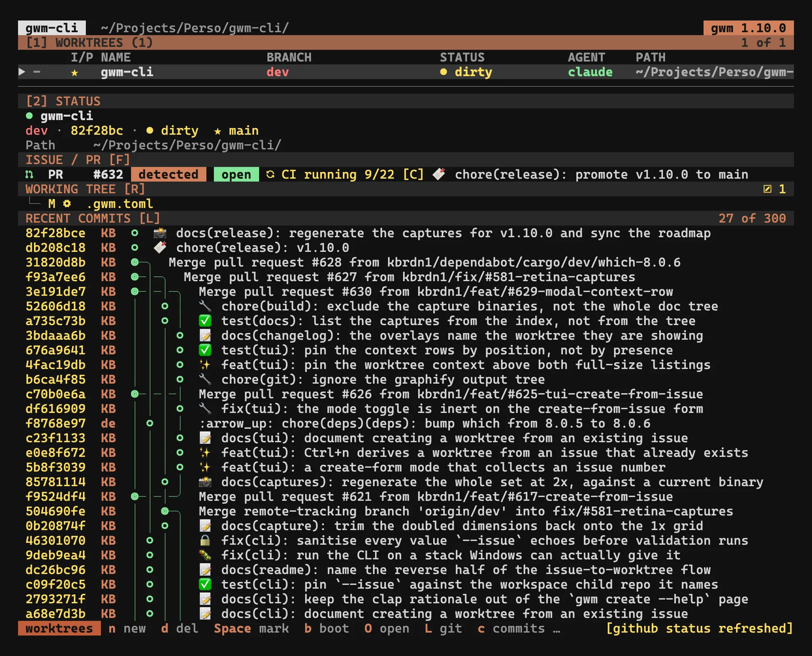This screenshot has width=812, height=656.
Task: Click the star icon beside gwm-cli worktree
Action: [x=75, y=73]
